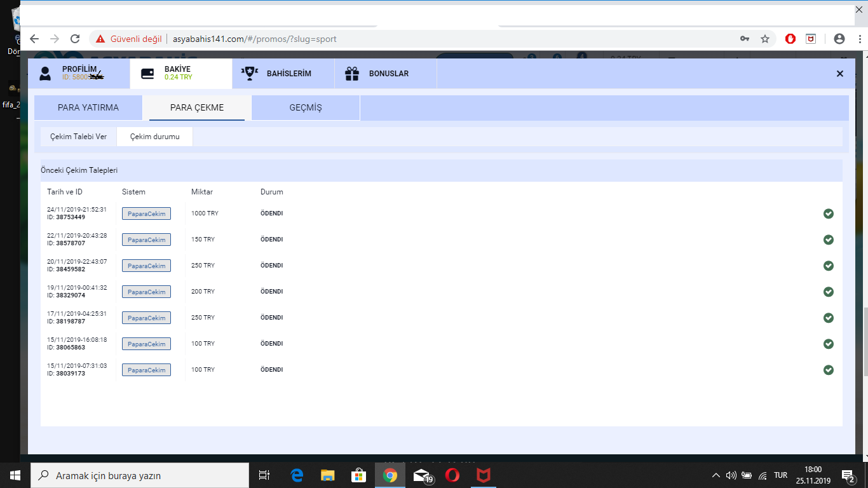Screen dimensions: 868x488
Task: Close the account panel with X
Action: coord(840,74)
